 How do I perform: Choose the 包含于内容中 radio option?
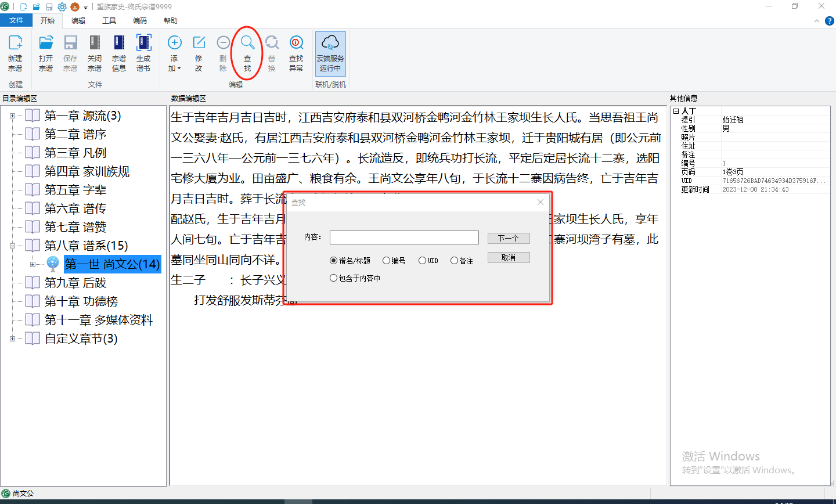tap(333, 278)
